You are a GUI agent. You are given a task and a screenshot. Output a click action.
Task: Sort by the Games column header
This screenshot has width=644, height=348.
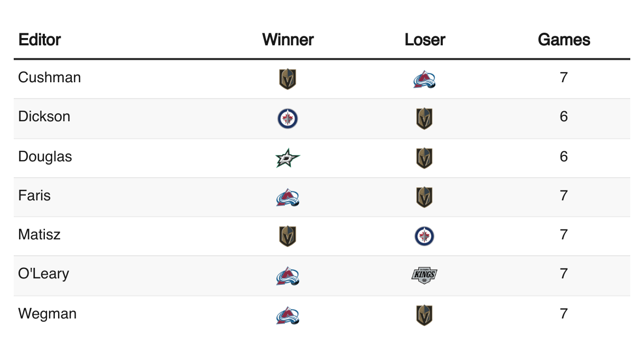pos(564,40)
